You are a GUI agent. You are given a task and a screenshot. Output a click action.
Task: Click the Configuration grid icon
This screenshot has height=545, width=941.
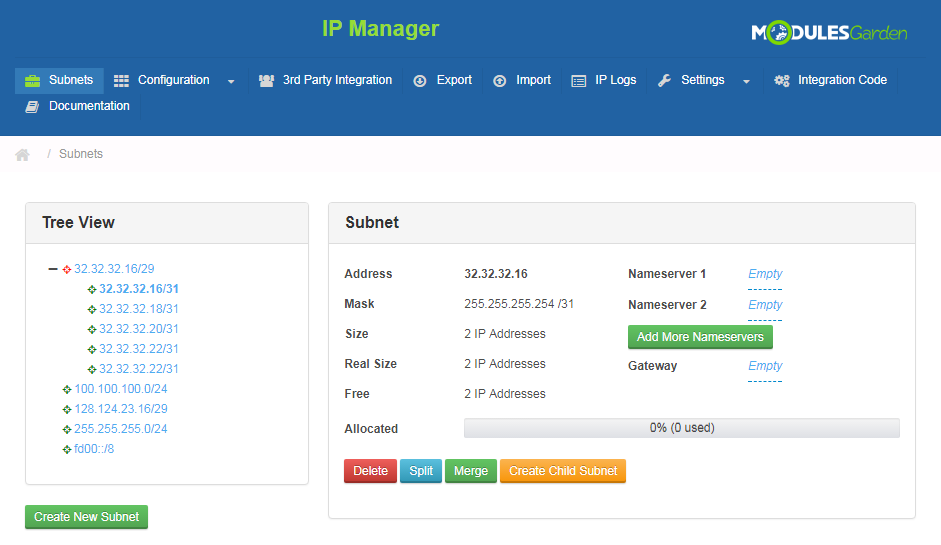tap(121, 80)
